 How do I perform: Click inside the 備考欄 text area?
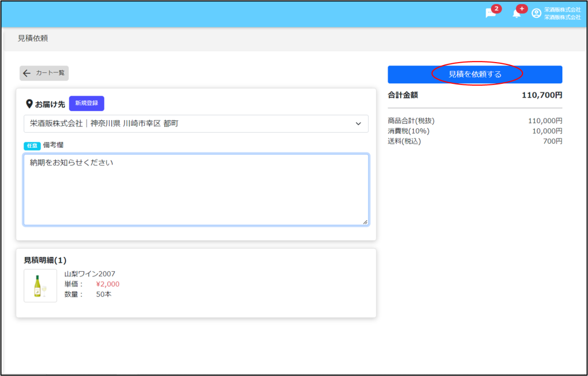196,190
